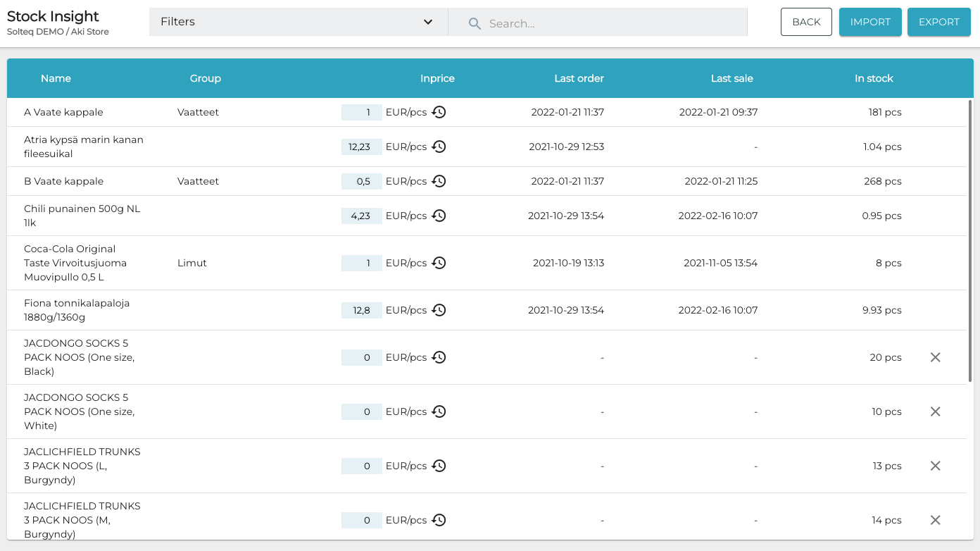
Task: Open price history for JACLICHFIELD TRUNKS L Burgyndy
Action: (439, 466)
